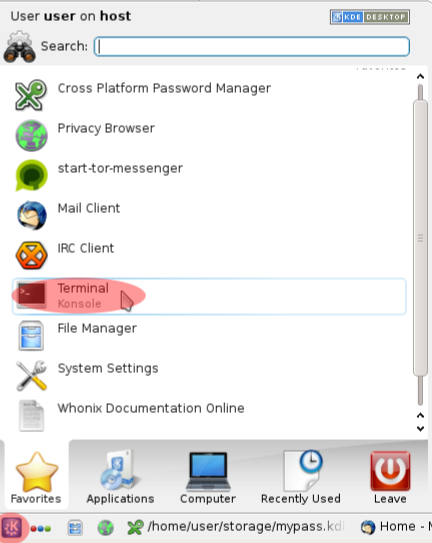Launch the IRC Client icon
Image resolution: width=432 pixels, height=543 pixels.
tap(31, 255)
